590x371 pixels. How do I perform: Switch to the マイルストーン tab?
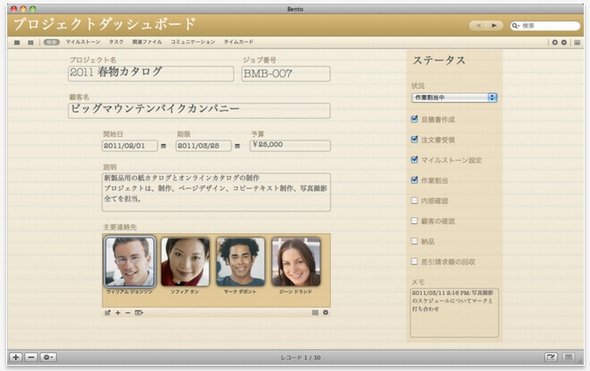[83, 42]
